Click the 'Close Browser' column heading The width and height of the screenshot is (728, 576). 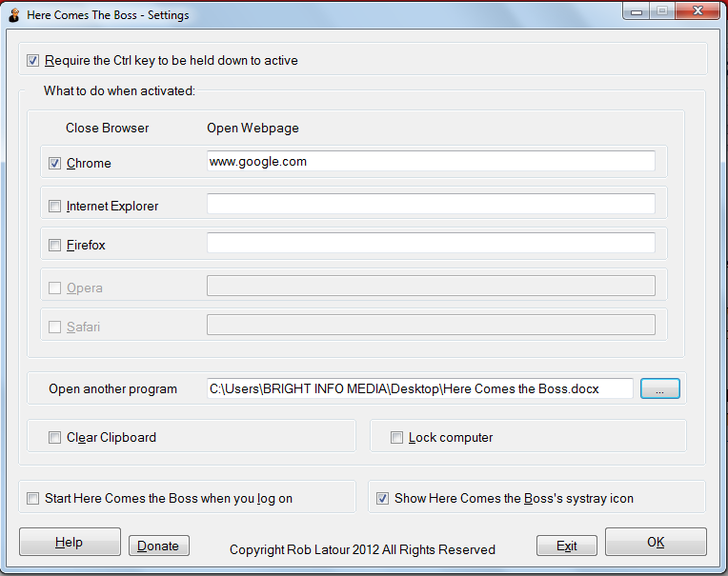pyautogui.click(x=108, y=128)
